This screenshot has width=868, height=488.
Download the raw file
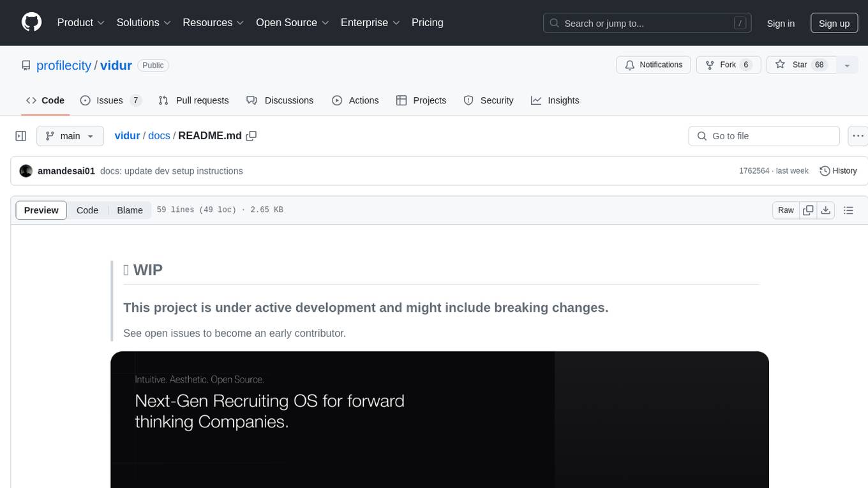click(826, 210)
